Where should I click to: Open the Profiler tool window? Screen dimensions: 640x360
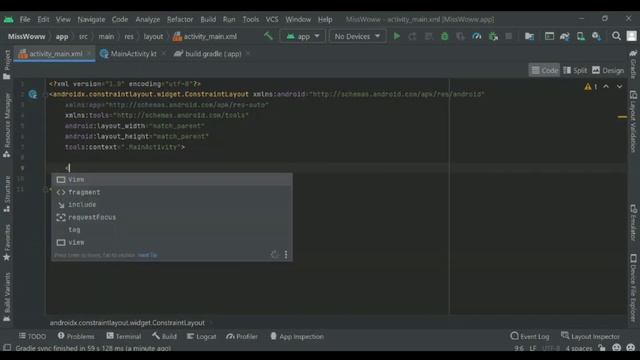tap(242, 336)
